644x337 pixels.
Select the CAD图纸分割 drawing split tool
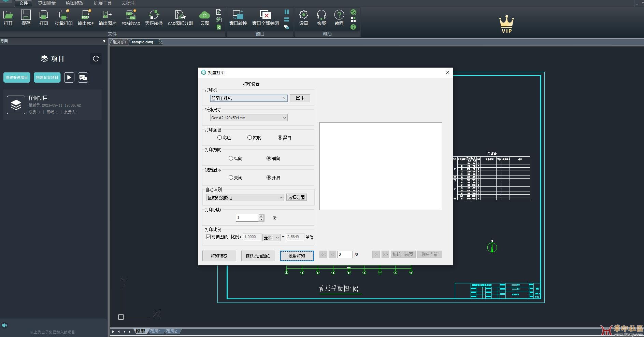click(x=181, y=17)
